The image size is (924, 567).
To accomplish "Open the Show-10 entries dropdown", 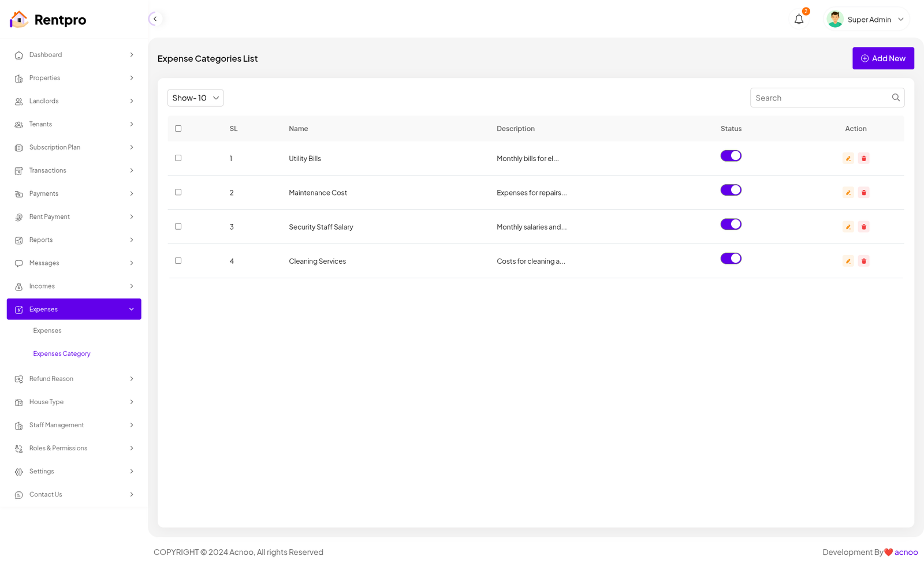I will click(195, 98).
